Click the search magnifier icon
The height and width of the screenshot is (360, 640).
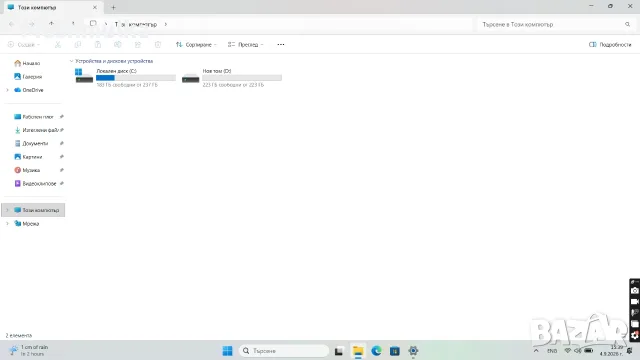point(627,24)
